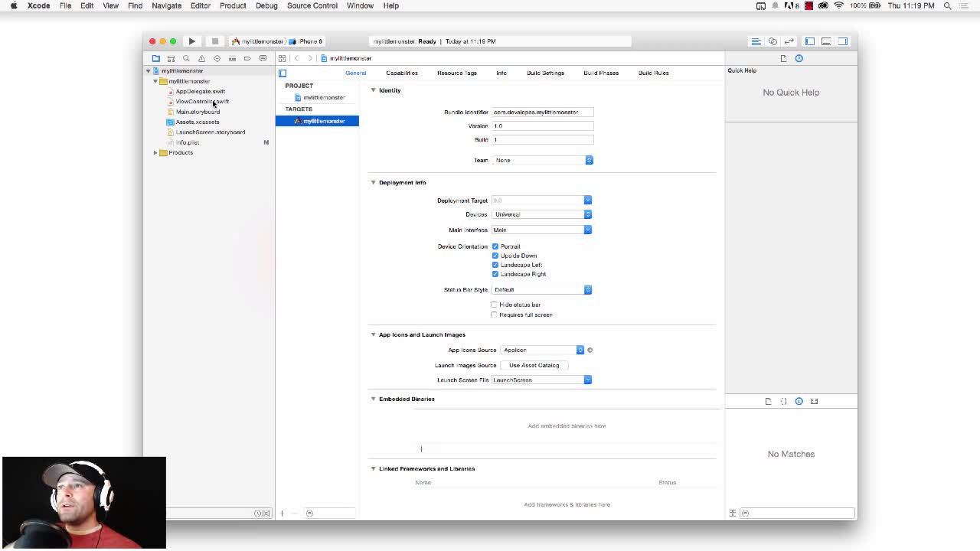Switch to the Build Phases tab
980x551 pixels.
601,73
